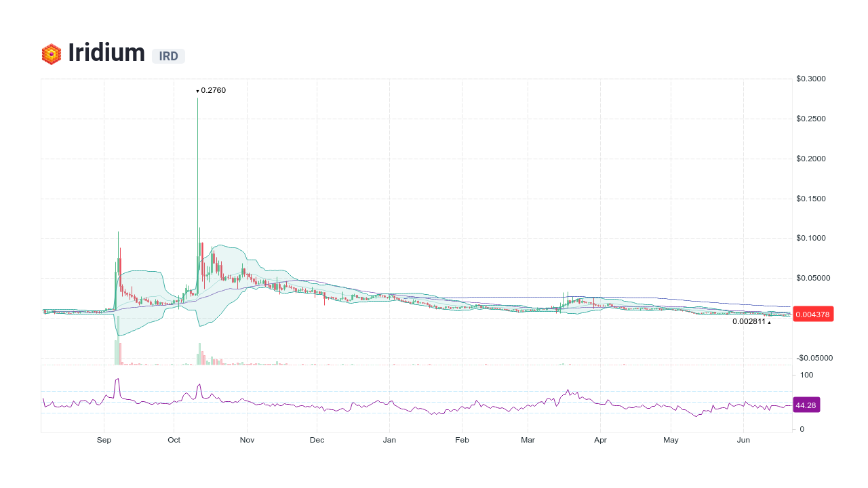Click the Iridium title heading
This screenshot has width=868, height=488.
pyautogui.click(x=106, y=53)
